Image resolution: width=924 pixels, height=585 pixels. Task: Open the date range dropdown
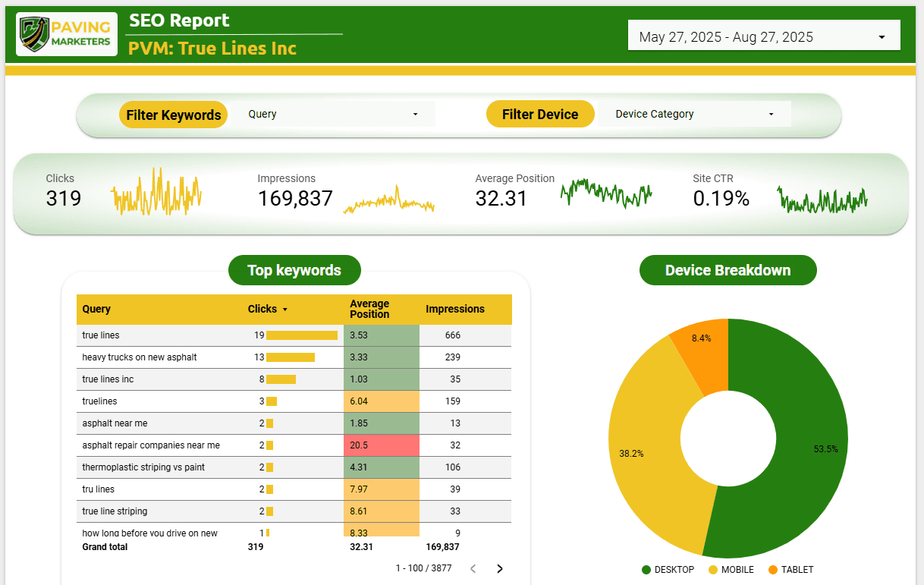764,36
